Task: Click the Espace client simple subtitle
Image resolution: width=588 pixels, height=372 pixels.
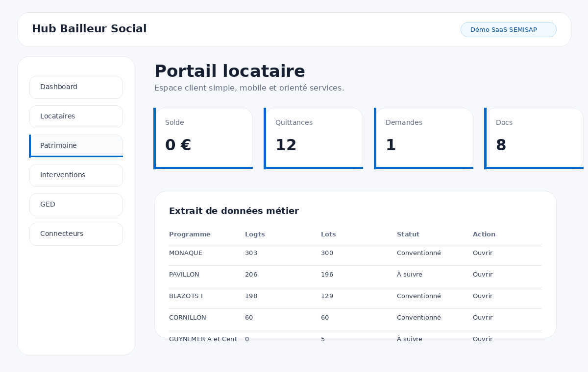Action: (249, 88)
